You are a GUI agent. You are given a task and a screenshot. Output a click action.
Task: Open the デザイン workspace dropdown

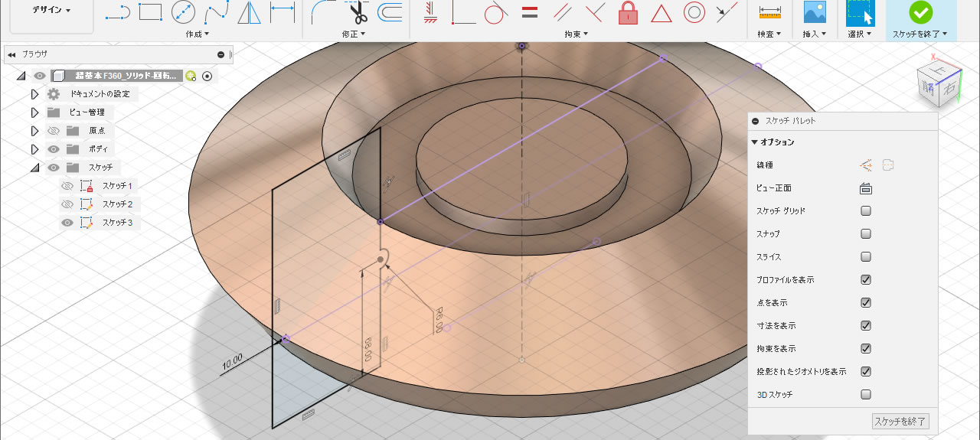51,11
